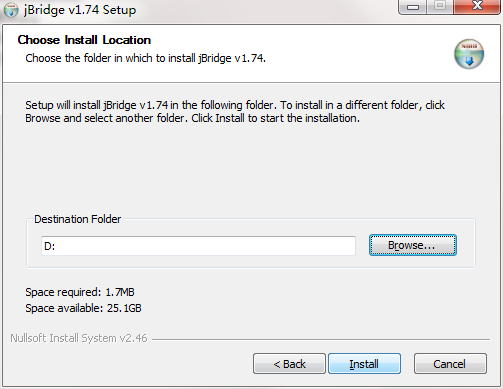Click the Nullsoft Install System v2.46 text
503x389 pixels.
click(x=79, y=338)
